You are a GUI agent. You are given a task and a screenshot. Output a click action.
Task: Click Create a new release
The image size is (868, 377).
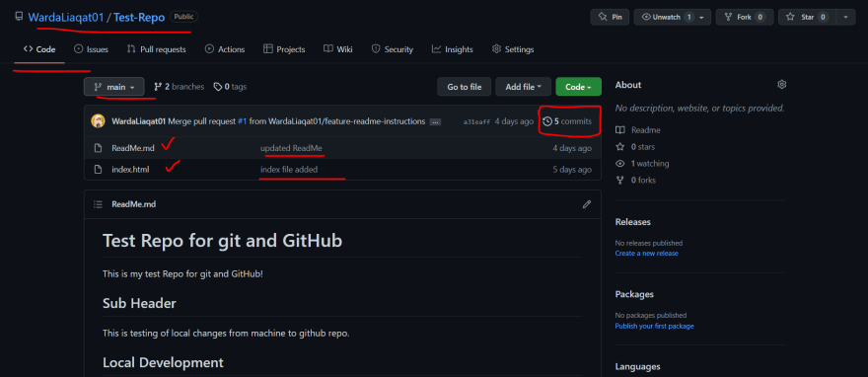[x=647, y=253]
